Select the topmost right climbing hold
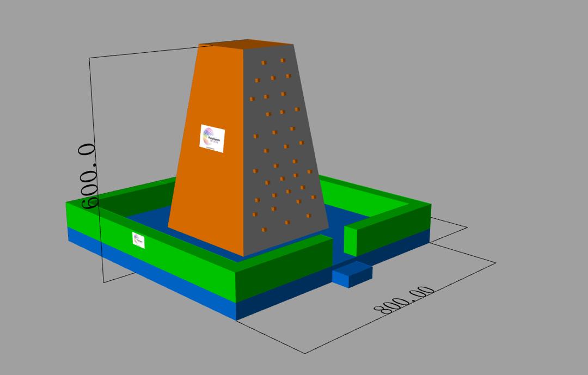Viewport: 588px width, 375px height. tap(283, 60)
